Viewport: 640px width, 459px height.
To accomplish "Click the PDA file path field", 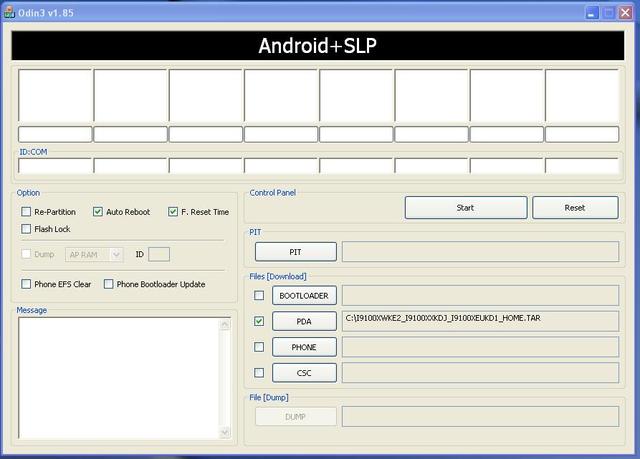I will (x=480, y=321).
